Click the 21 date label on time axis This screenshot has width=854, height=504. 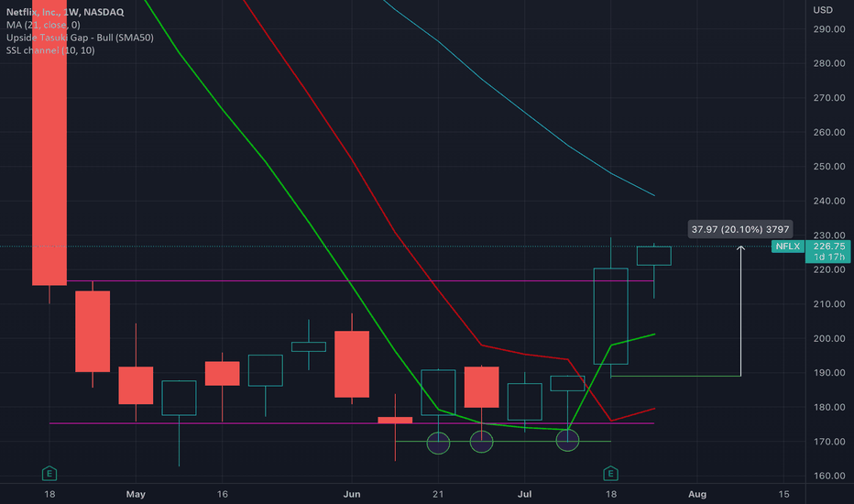(x=438, y=494)
